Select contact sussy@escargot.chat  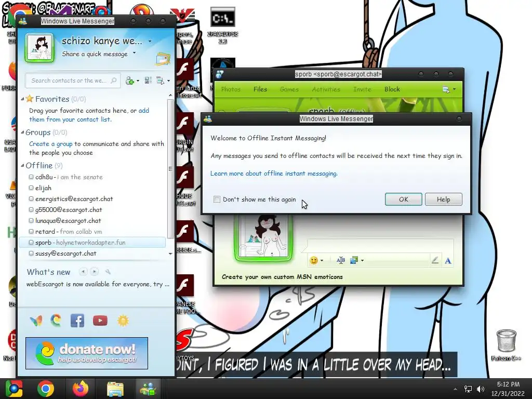92,253
